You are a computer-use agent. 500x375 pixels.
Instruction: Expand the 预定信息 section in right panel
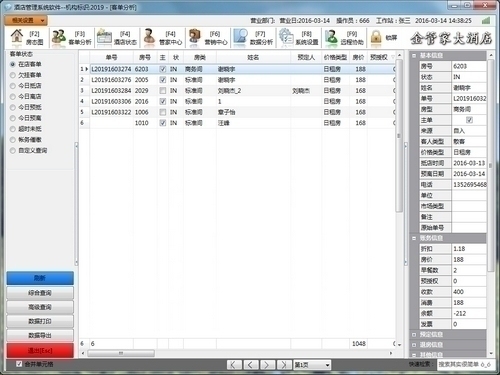(x=414, y=334)
